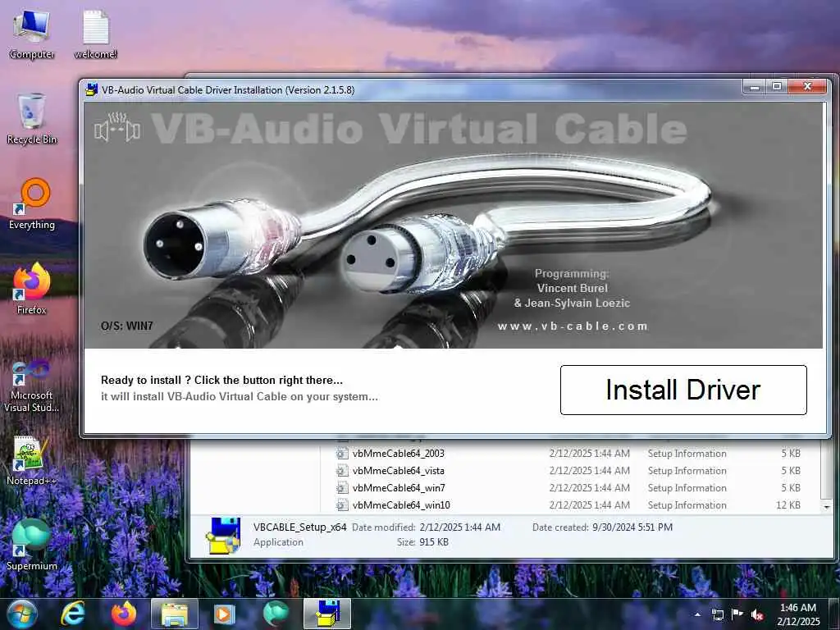Maximize the VB-Audio installer window
Image resolution: width=840 pixels, height=630 pixels.
coord(777,86)
